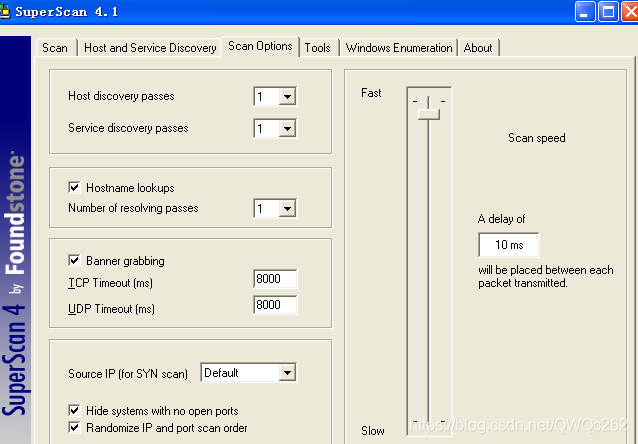Click the Fast label above slider
This screenshot has height=444, width=638.
pyautogui.click(x=371, y=93)
